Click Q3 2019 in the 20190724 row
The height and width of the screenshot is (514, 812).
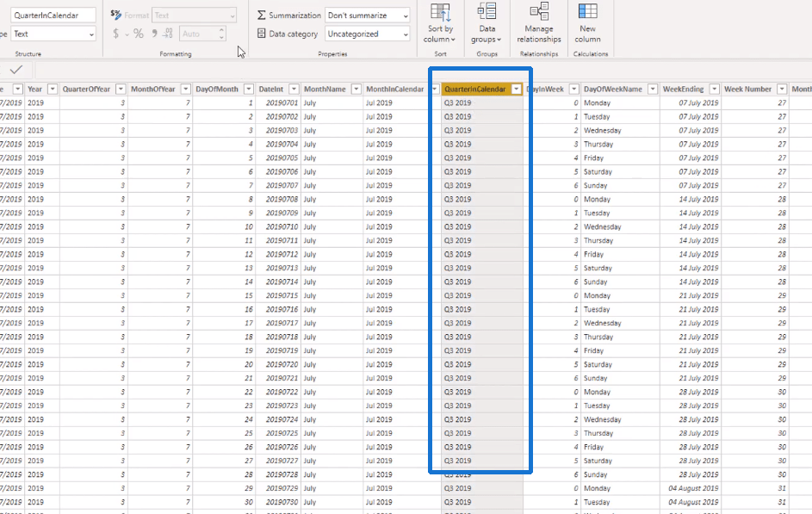(457, 419)
